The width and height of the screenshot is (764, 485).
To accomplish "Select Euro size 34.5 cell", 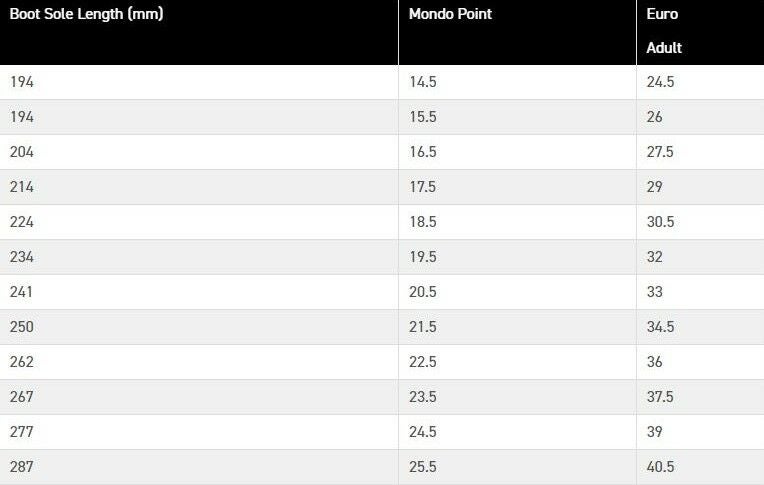I will point(660,327).
